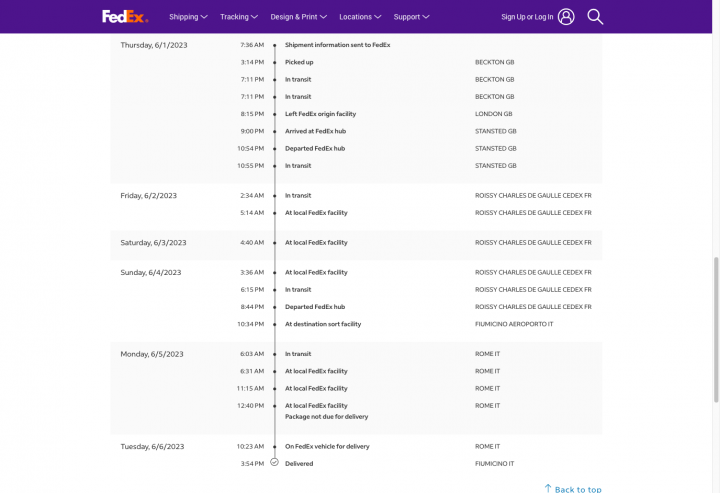Click On FedEx vehicle for delivery marker
Image resolution: width=720 pixels, height=493 pixels.
pyautogui.click(x=275, y=446)
